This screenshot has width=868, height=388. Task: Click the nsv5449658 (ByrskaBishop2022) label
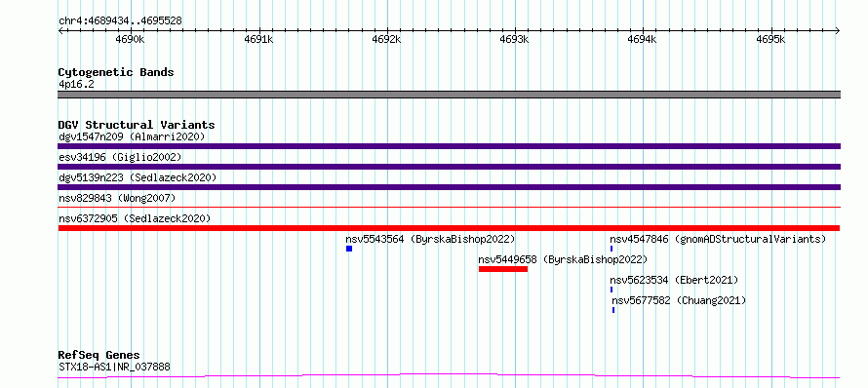pyautogui.click(x=563, y=259)
